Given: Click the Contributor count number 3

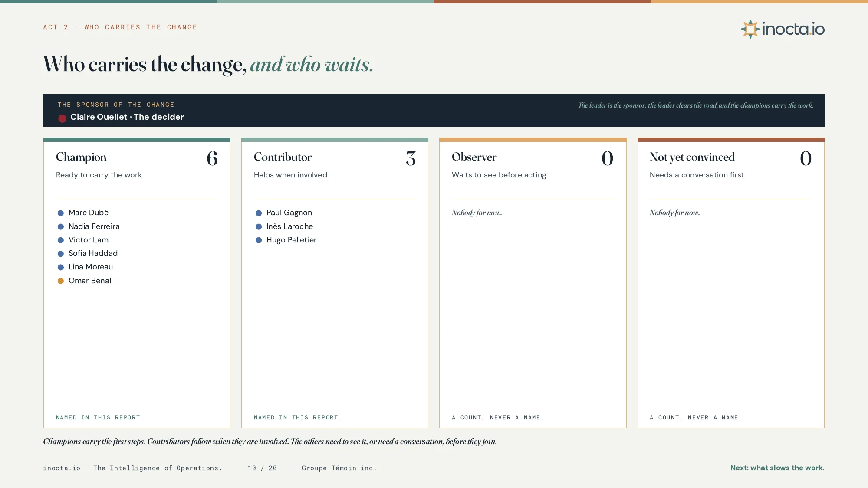Looking at the screenshot, I should point(411,158).
